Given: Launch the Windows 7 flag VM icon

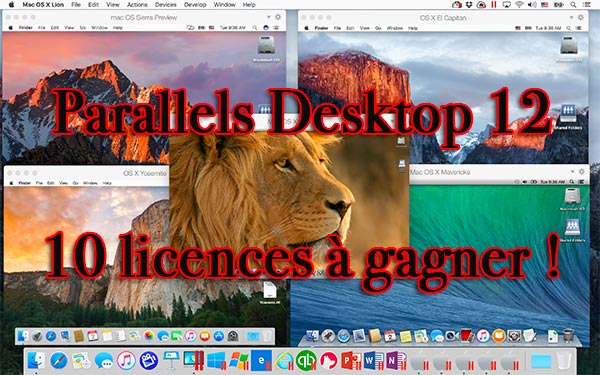Looking at the screenshot, I should coord(239,361).
